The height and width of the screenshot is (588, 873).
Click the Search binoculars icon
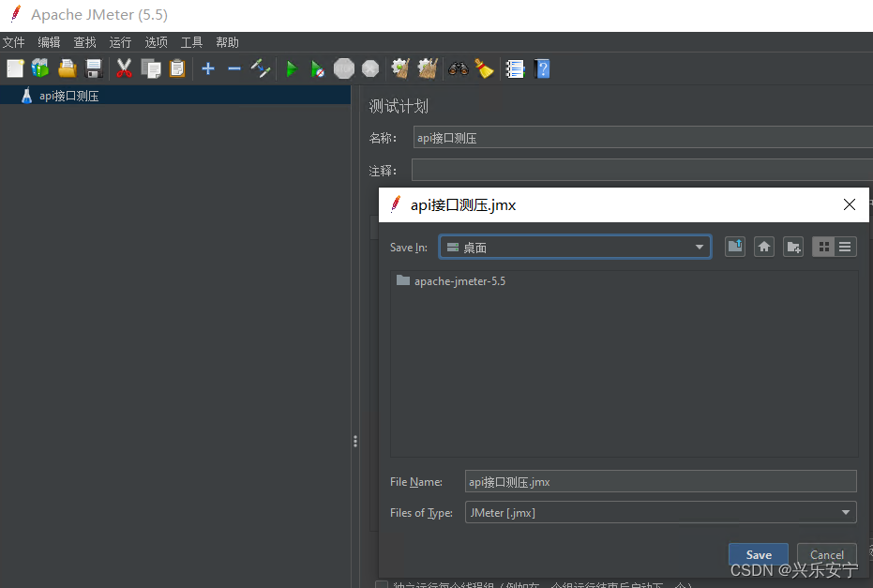tap(459, 68)
